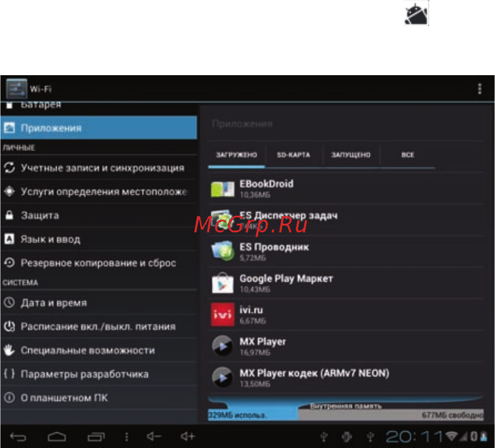Open ivi.ru app details
495x448 pixels.
pos(345,314)
